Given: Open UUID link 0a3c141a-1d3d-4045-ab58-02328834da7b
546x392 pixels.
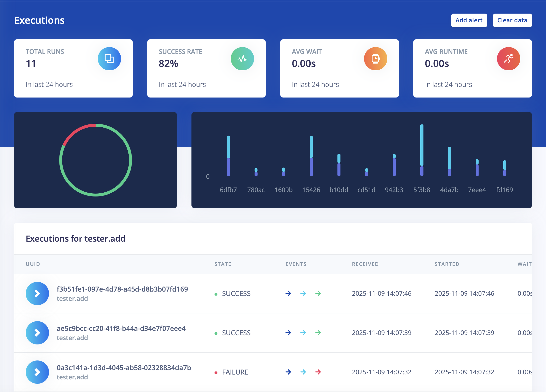Looking at the screenshot, I should pyautogui.click(x=124, y=368).
